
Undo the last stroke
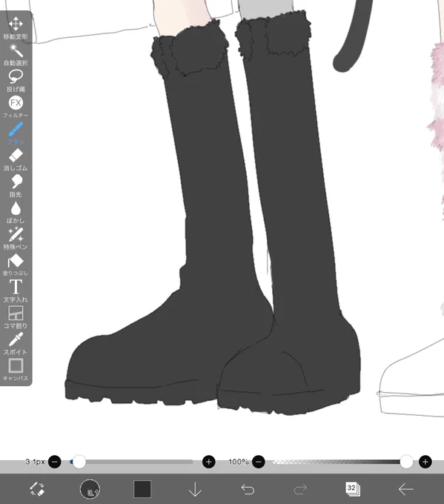click(248, 489)
